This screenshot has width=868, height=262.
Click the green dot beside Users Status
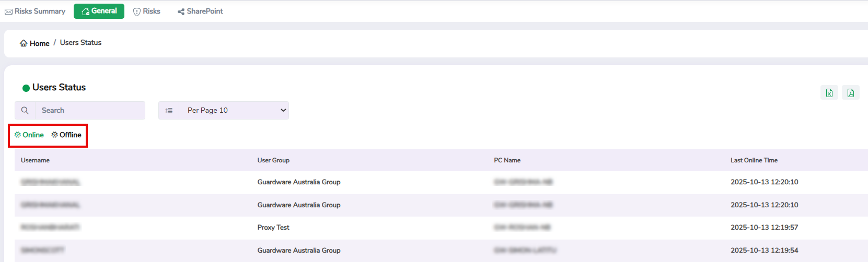(26, 88)
